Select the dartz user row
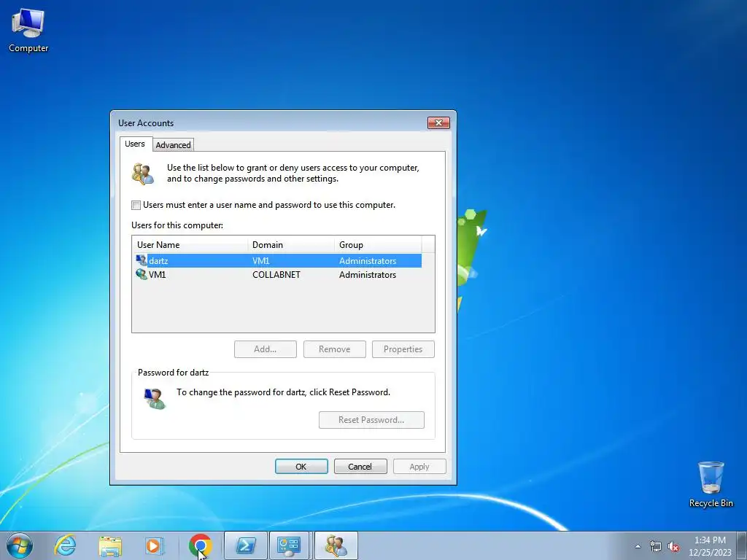The width and height of the screenshot is (747, 560). (x=278, y=260)
